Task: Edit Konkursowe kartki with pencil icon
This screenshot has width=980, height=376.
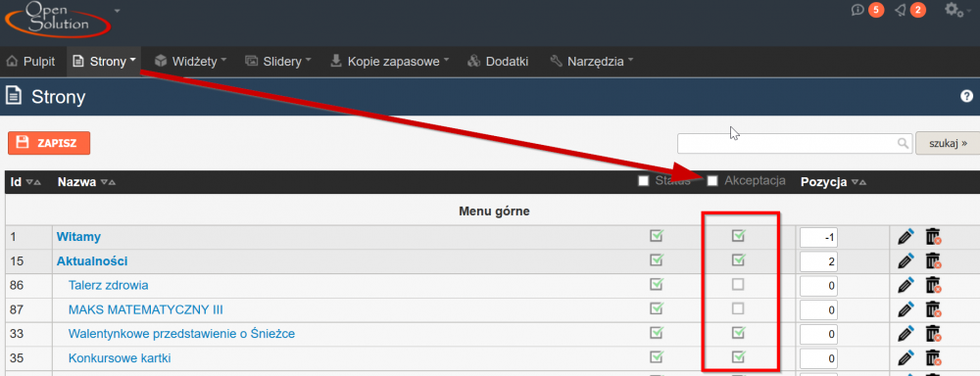Action: (x=906, y=358)
